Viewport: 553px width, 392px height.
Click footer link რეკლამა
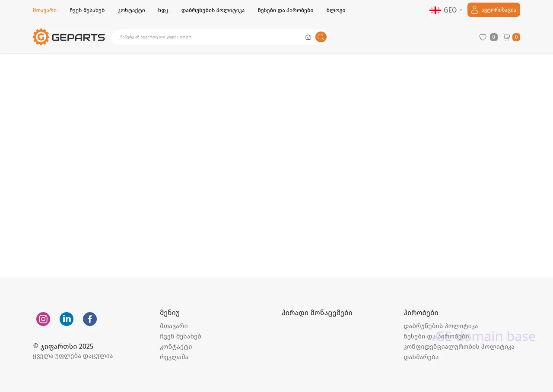coord(174,357)
